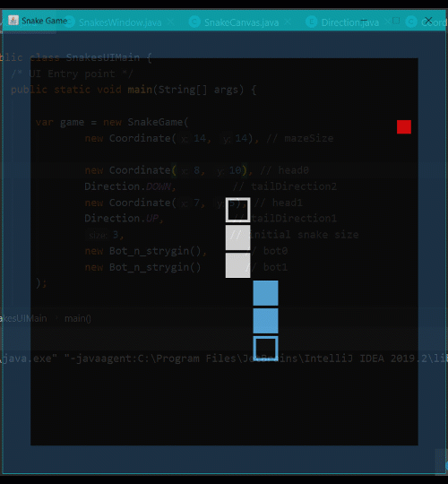
Task: Open SnakeCanvas.java tab in the IDE behind
Action: tap(242, 22)
